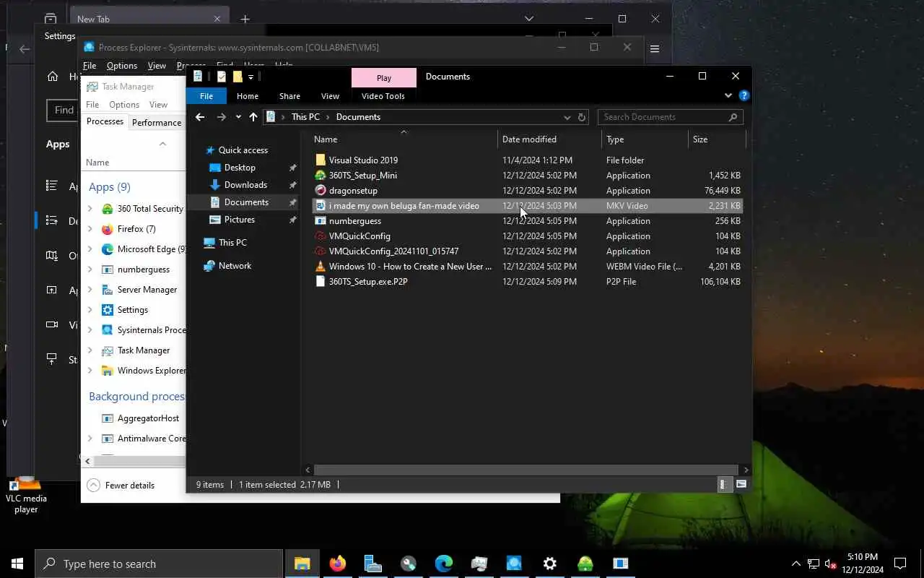Click the Play contextual tab
This screenshot has height=578, width=924.
pos(384,78)
